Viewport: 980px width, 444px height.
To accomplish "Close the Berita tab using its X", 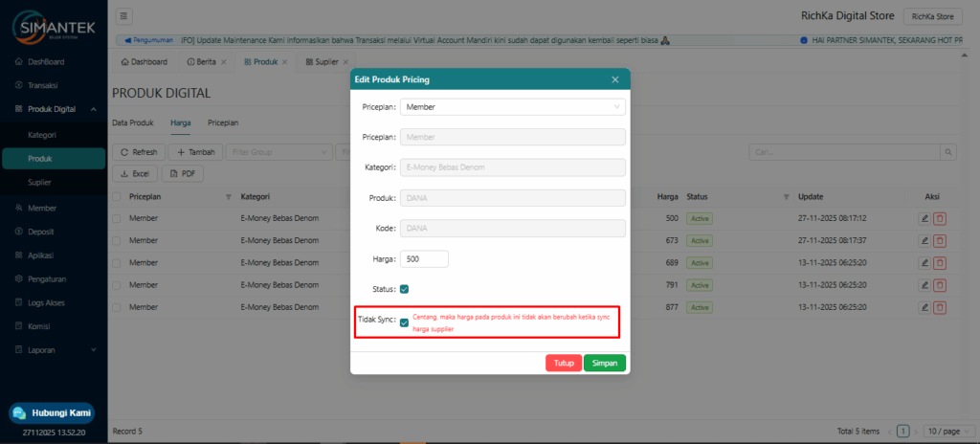I will coord(224,61).
